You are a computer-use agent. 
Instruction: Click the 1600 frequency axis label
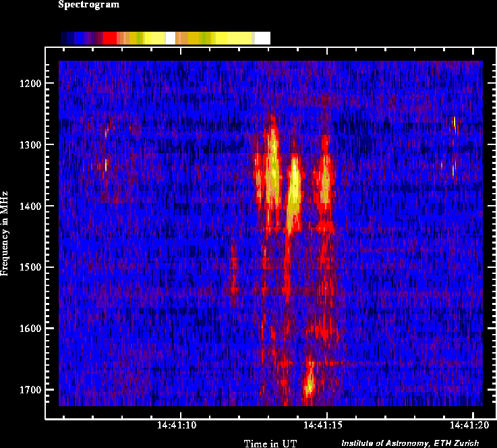[x=30, y=329]
